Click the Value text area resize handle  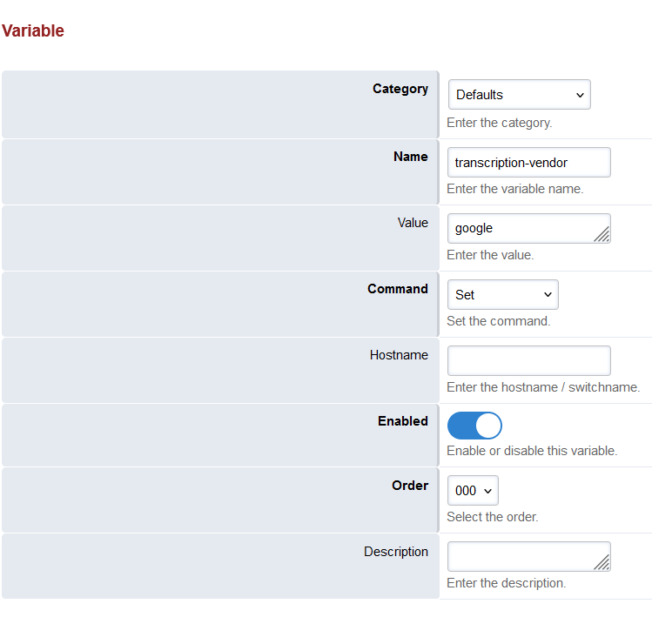(x=602, y=235)
